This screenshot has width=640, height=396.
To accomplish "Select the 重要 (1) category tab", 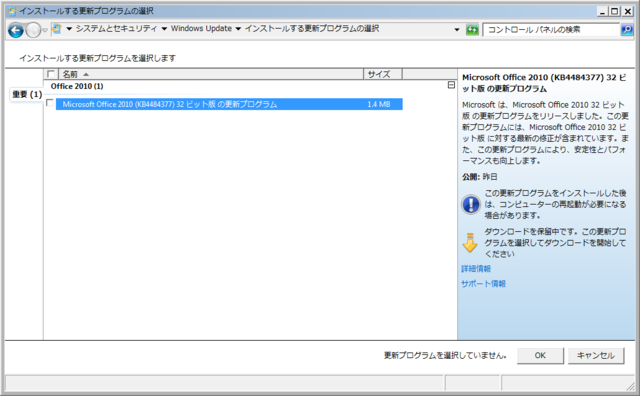I will point(27,95).
